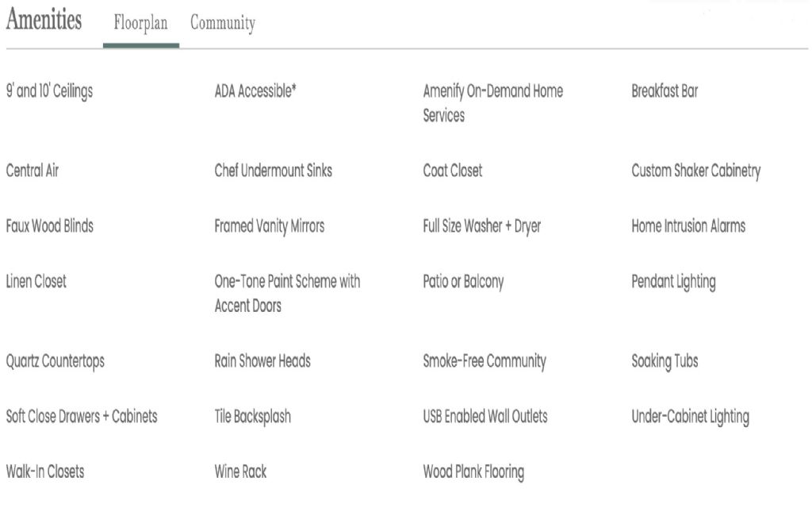Click Amenify On-Demand Home Services
Screen dimensions: 812x508
(492, 103)
